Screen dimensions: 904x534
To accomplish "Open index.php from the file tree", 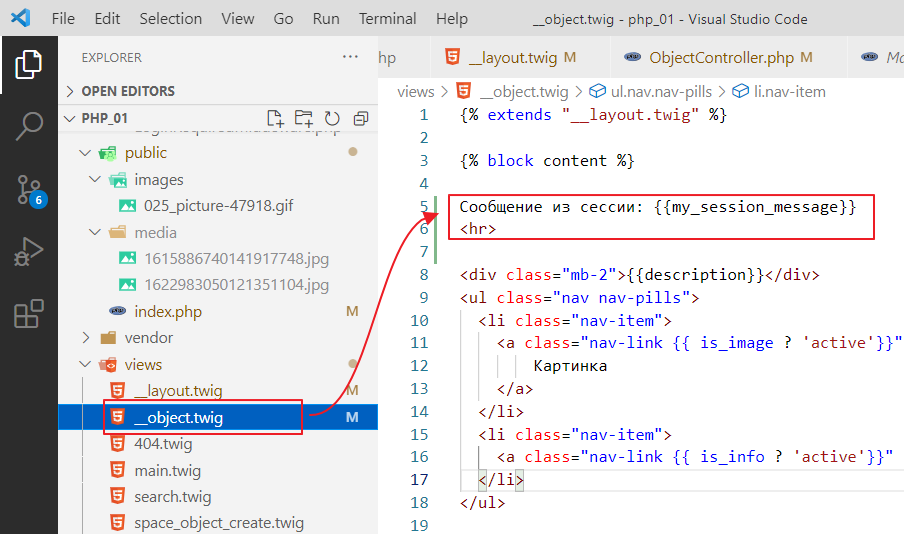I will coord(167,312).
